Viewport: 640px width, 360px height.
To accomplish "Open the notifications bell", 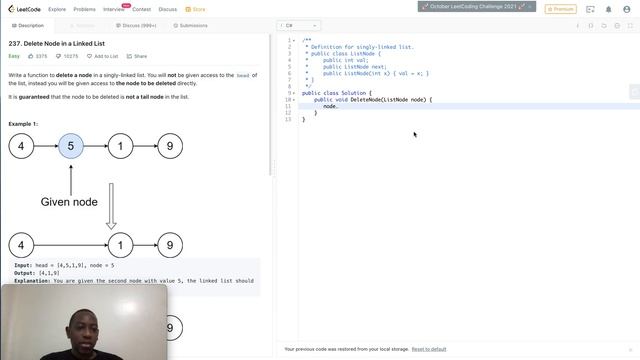I will pyautogui.click(x=608, y=9).
